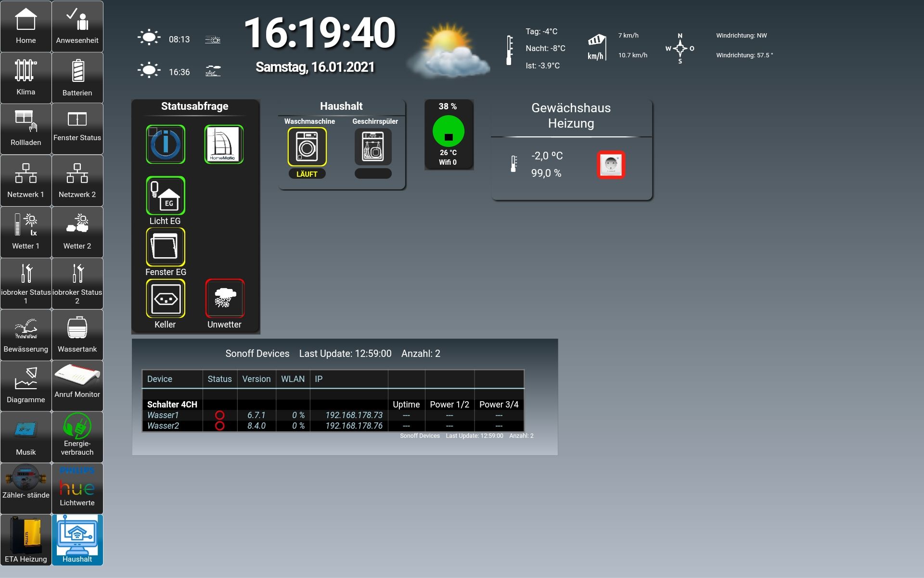Open the Philips hue Lichtwerte page
The image size is (924, 578).
click(77, 488)
